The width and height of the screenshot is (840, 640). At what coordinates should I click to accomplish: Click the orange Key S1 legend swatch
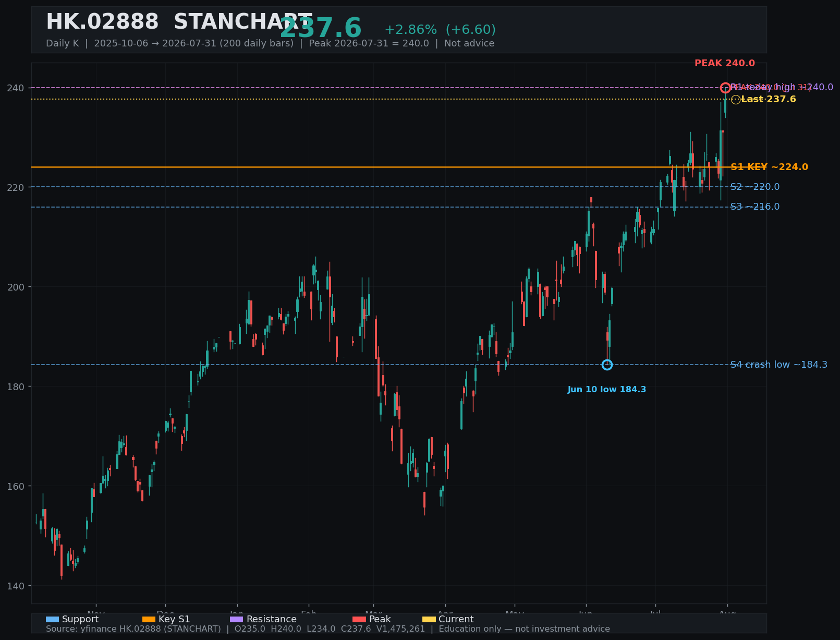pyautogui.click(x=149, y=619)
